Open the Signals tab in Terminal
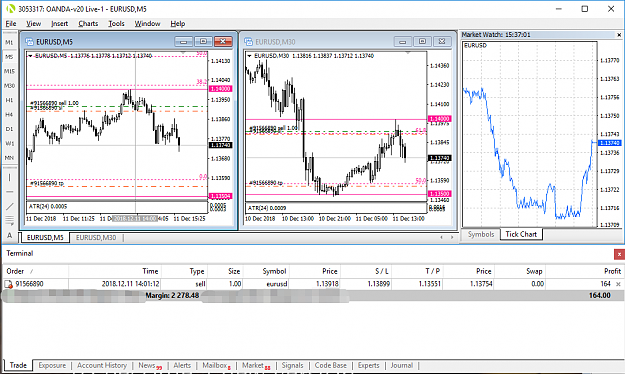Viewport: 625px width, 374px height. [293, 365]
